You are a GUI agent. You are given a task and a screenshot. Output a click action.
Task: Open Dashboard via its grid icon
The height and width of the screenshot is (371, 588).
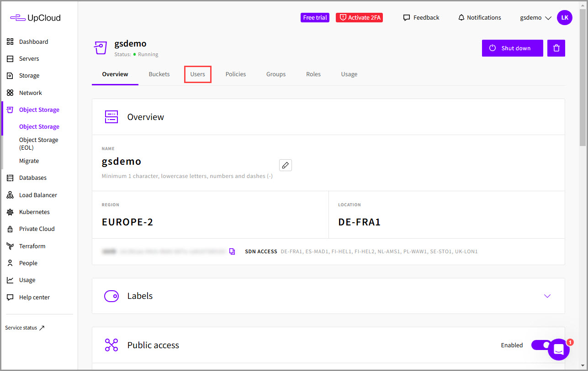(x=10, y=42)
